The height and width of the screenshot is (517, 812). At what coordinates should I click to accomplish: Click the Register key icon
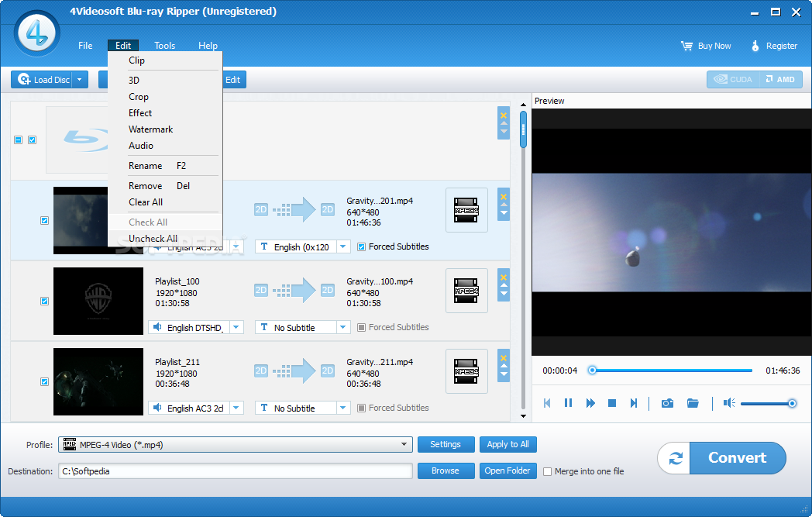coord(755,46)
